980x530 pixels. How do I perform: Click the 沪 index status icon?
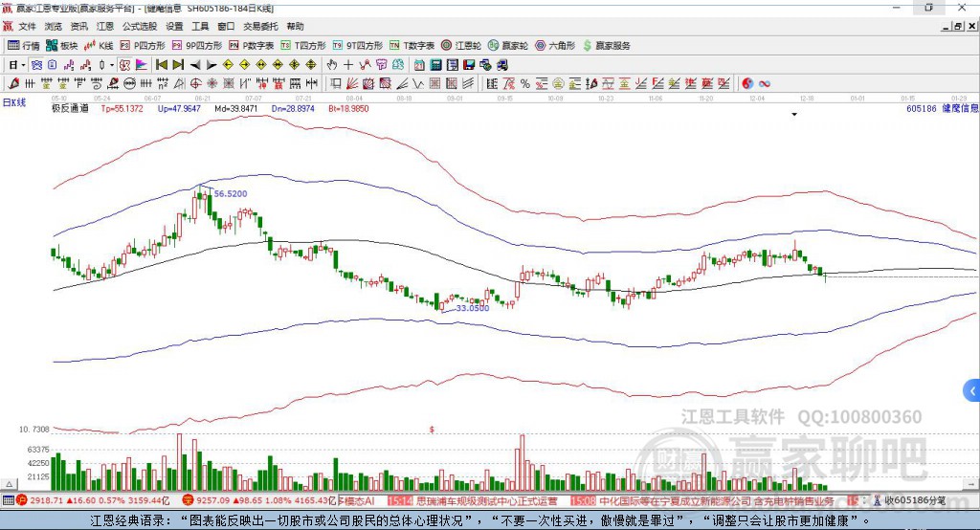click(22, 500)
